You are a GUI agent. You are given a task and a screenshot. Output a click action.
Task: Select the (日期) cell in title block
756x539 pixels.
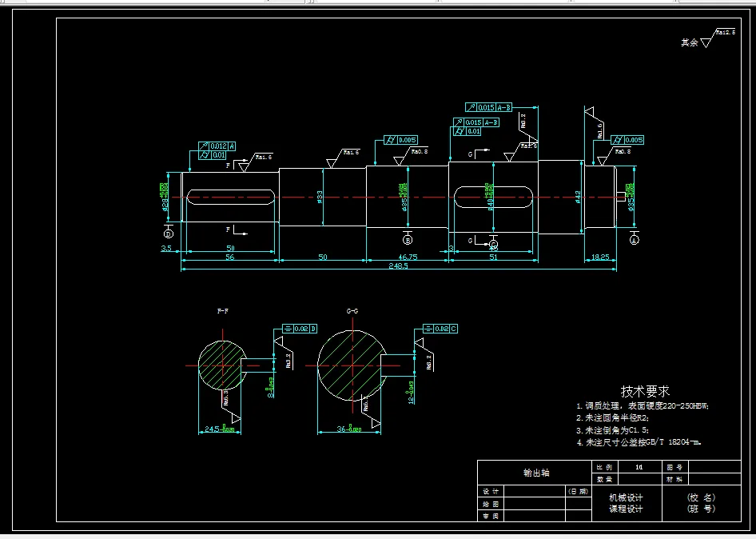tap(578, 491)
